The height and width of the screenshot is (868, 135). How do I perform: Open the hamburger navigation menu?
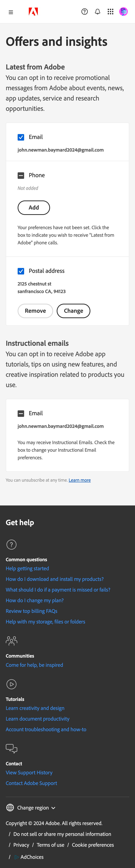point(11,12)
